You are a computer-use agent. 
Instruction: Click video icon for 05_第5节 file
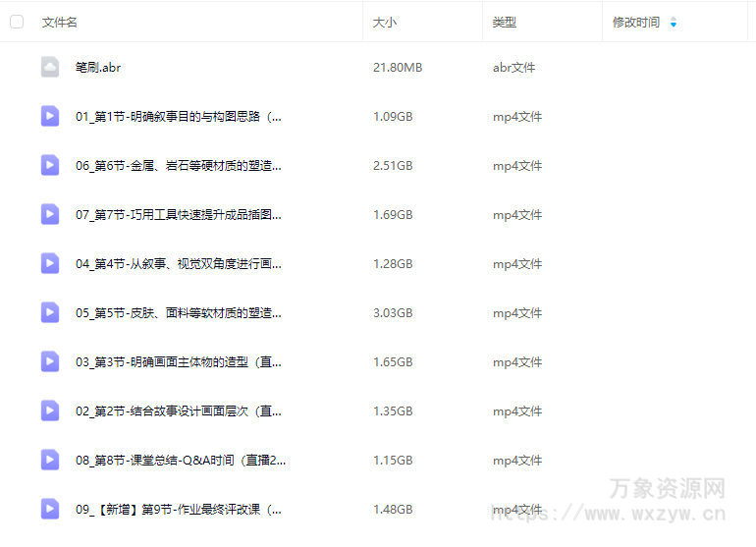(x=50, y=312)
